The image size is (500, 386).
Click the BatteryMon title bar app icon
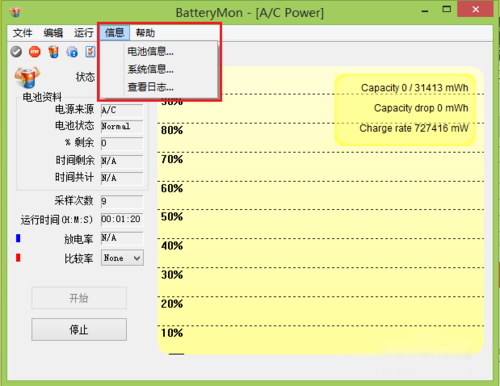15,12
